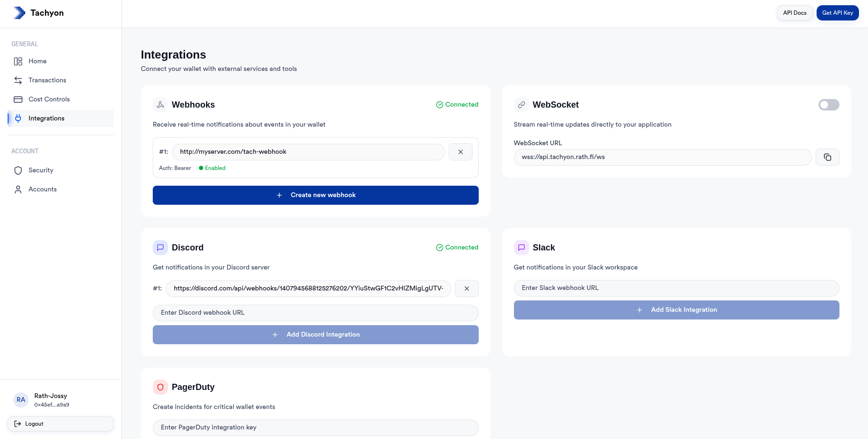Delete the Discord webhook entry
Screen dimensions: 868x439
(466, 288)
